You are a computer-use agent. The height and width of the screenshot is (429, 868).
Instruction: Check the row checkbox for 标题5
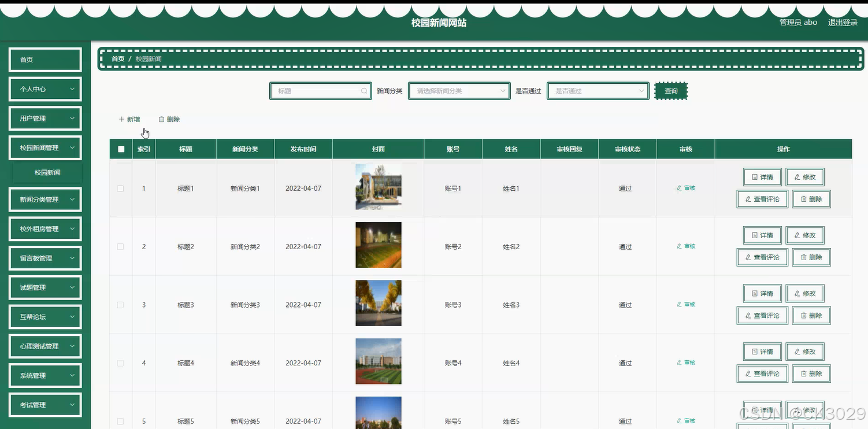120,421
